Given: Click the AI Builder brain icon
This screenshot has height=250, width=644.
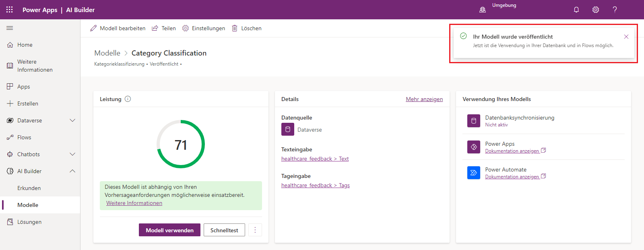Looking at the screenshot, I should tap(10, 171).
